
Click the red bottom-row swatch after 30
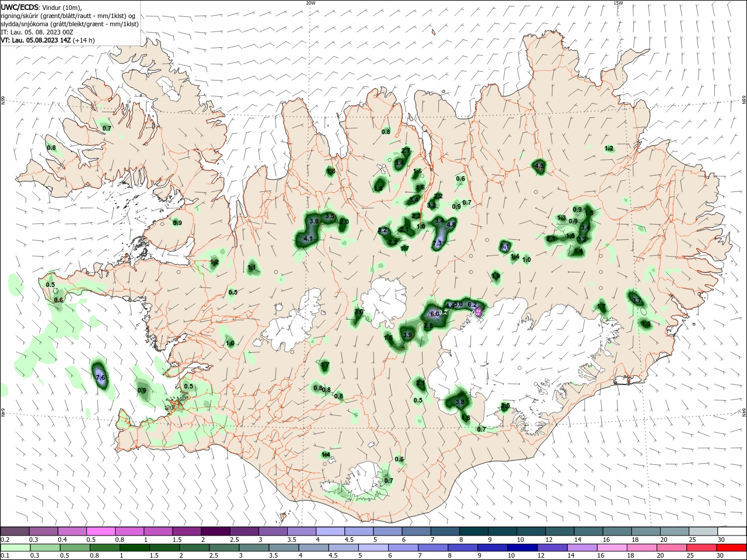click(x=732, y=548)
